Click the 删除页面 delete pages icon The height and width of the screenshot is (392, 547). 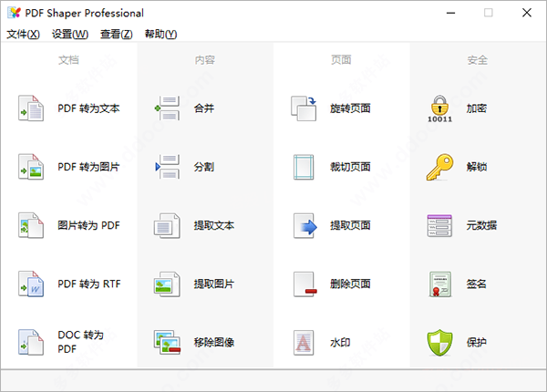tap(304, 284)
